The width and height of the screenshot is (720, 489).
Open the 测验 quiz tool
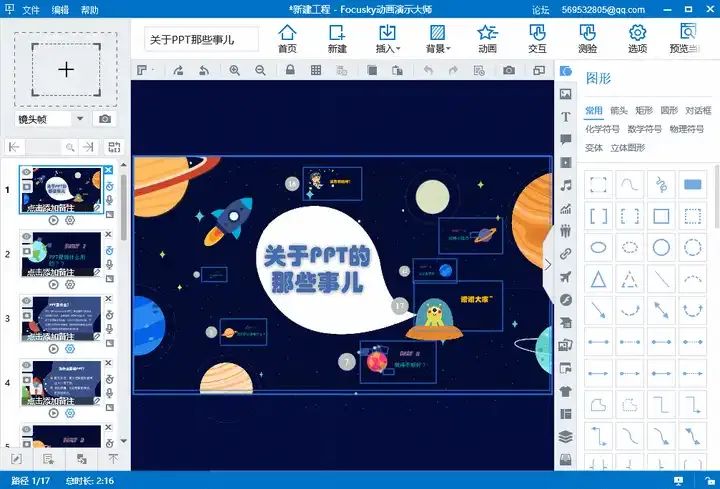coord(587,39)
